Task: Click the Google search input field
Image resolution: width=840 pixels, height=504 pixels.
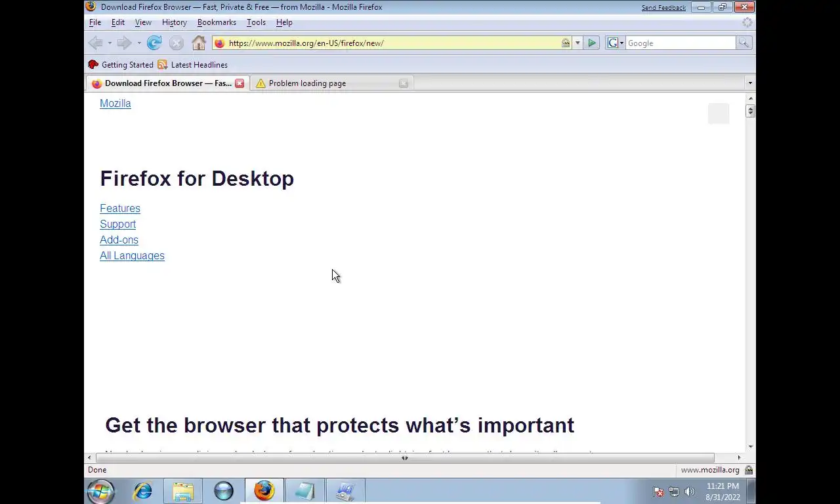Action: [681, 43]
